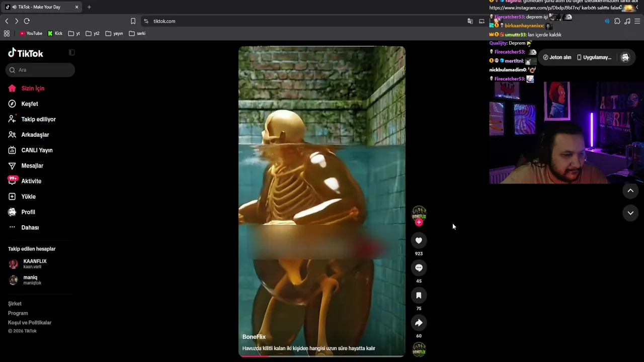Open Mesajlar in the sidebar
The height and width of the screenshot is (362, 644).
[x=32, y=166]
